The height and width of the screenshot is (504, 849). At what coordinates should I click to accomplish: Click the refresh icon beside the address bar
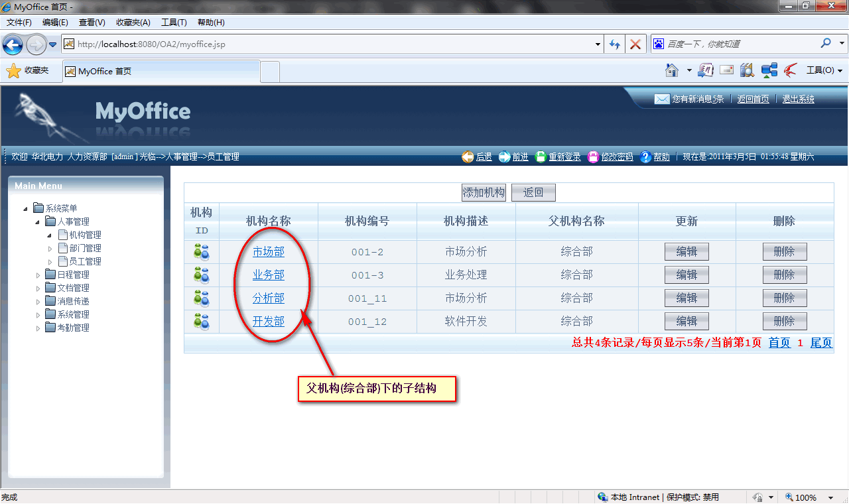pos(615,44)
